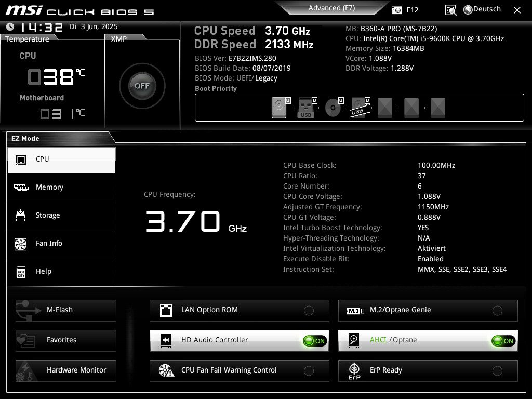Click the Temperature tab label
This screenshot has width=532, height=399.
pyautogui.click(x=27, y=39)
